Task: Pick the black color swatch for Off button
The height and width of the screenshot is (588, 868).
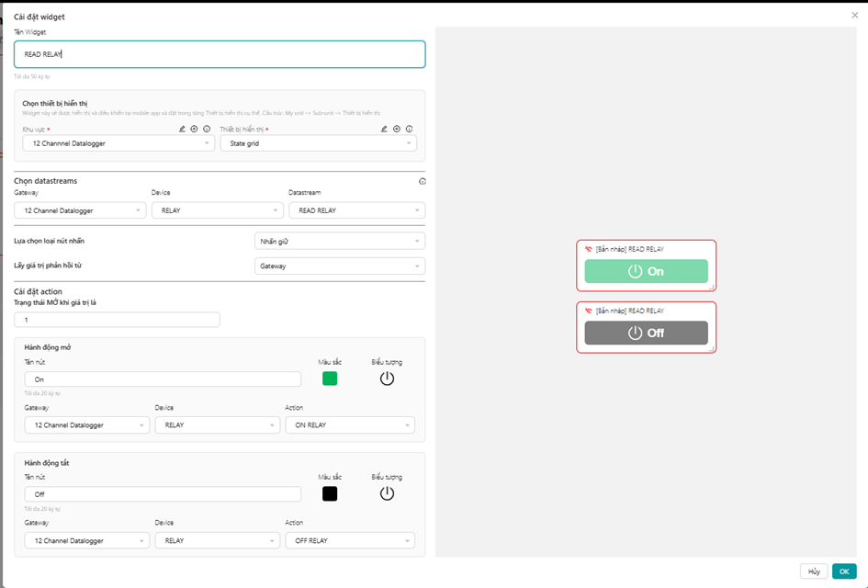Action: click(x=330, y=494)
